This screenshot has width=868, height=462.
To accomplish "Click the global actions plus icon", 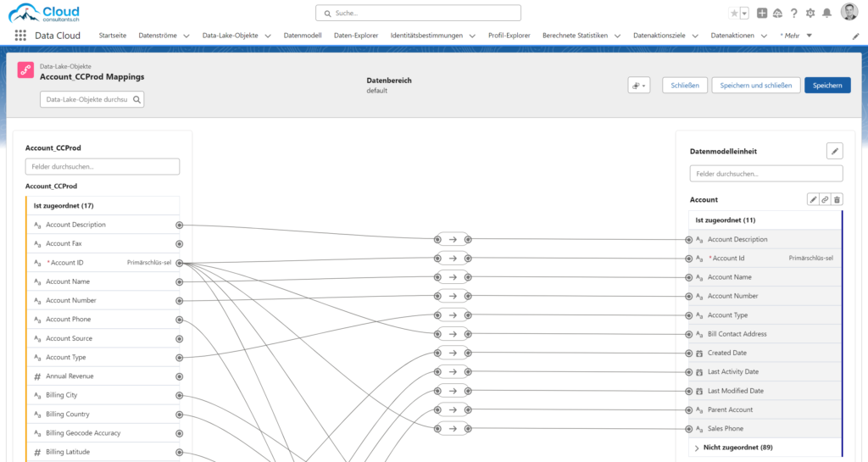I will click(762, 13).
